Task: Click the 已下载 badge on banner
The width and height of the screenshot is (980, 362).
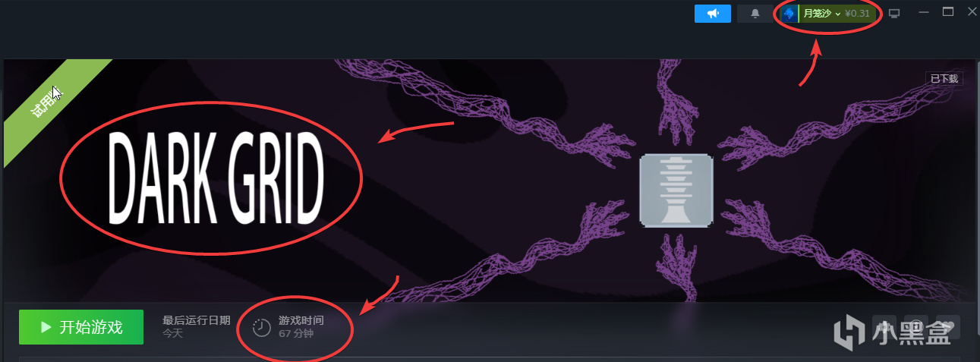Action: point(944,78)
